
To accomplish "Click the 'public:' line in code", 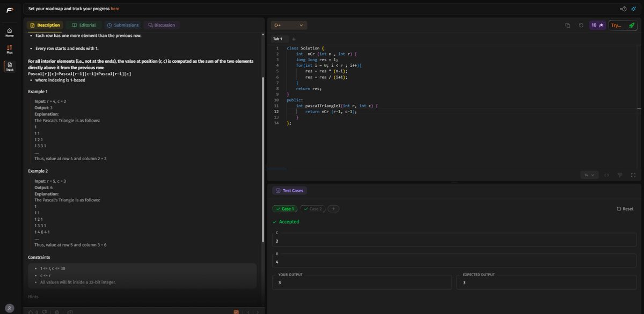I will [294, 100].
